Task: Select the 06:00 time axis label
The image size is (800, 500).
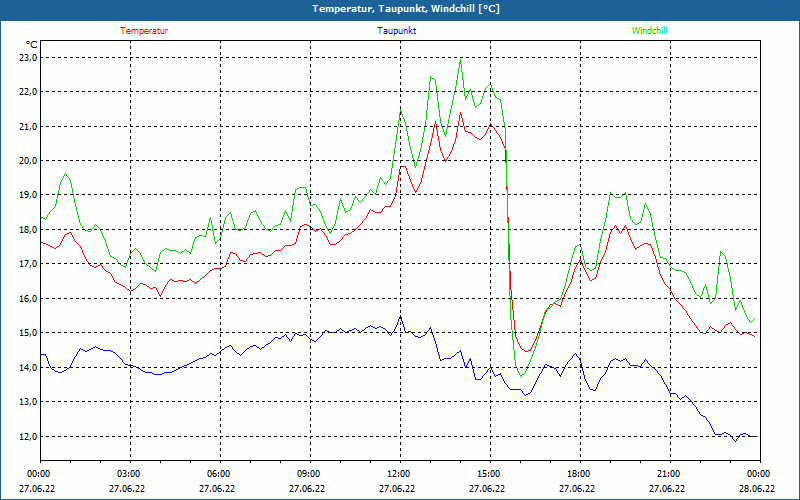Action: [219, 474]
